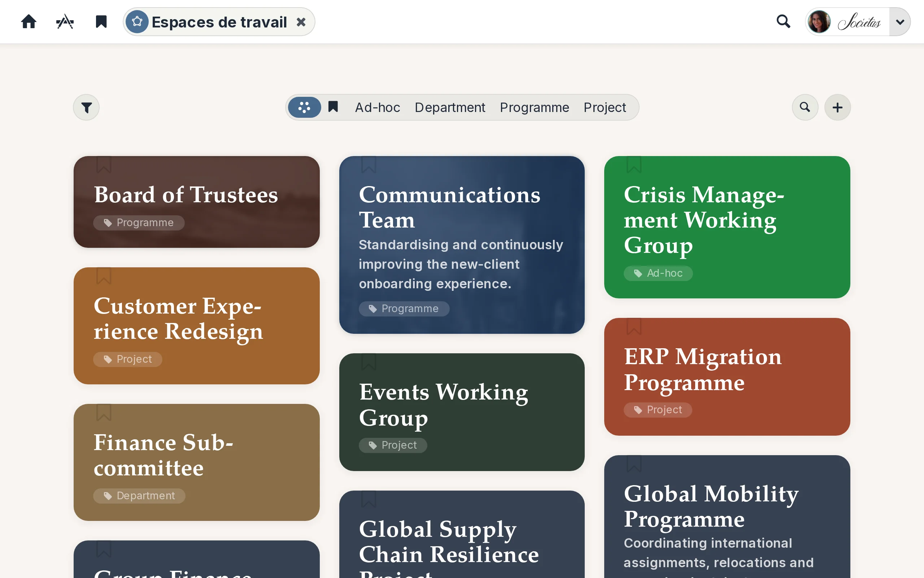Viewport: 924px width, 578px height.
Task: Select the Programme filter tab
Action: point(535,107)
